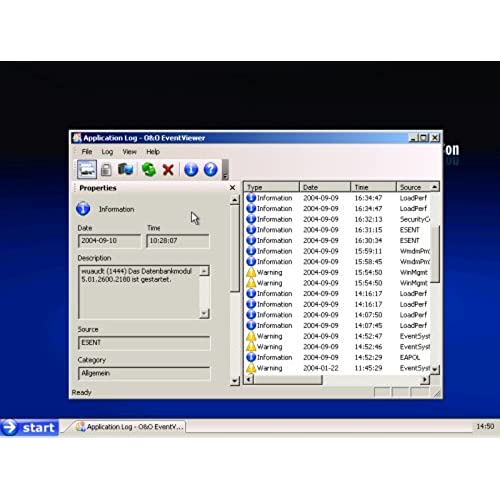The height and width of the screenshot is (500, 500).
Task: Open the Help menu
Action: click(x=153, y=152)
